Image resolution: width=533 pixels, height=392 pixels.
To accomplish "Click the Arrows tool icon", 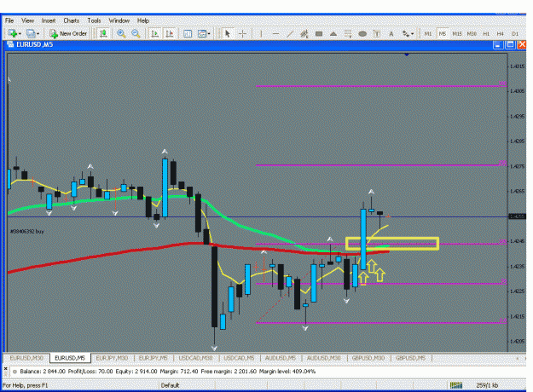I will pyautogui.click(x=406, y=33).
